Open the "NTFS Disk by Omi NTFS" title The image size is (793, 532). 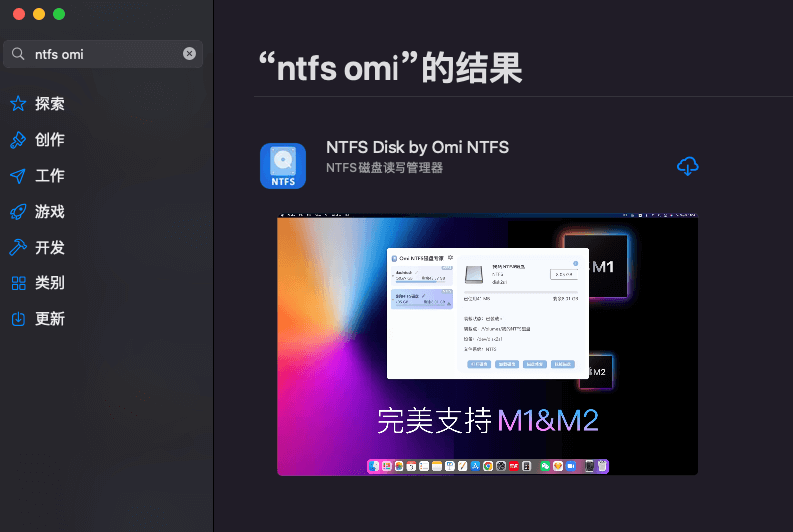click(x=416, y=147)
